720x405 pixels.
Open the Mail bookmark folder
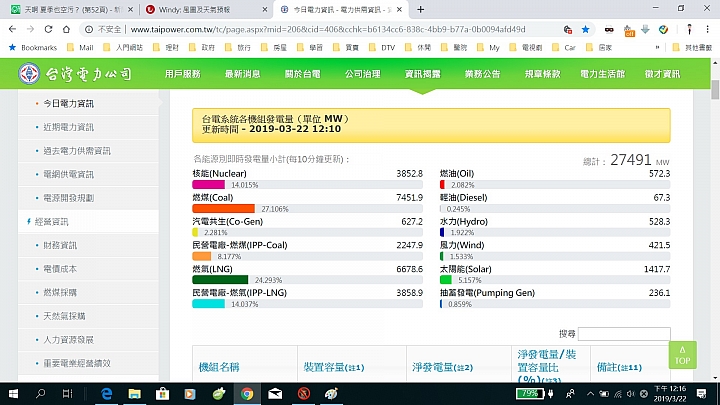(x=80, y=47)
